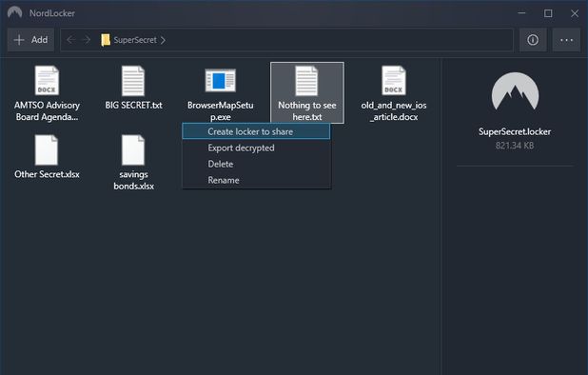Click the plus icon on Add button
Viewport: 588px width, 375px height.
tap(19, 40)
